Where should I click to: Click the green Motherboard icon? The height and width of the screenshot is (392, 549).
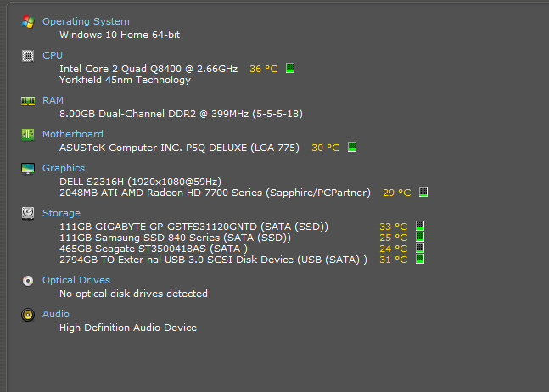(x=28, y=134)
